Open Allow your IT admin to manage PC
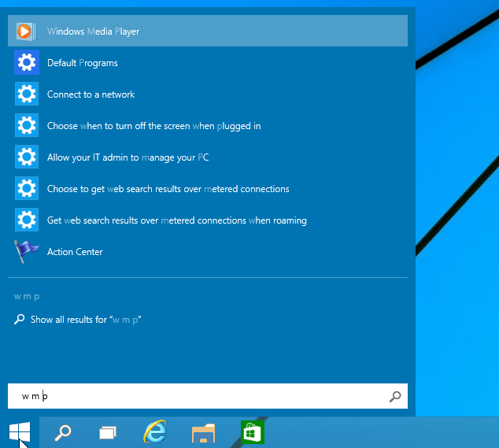Viewport: 499px width, 448px height. (x=128, y=157)
